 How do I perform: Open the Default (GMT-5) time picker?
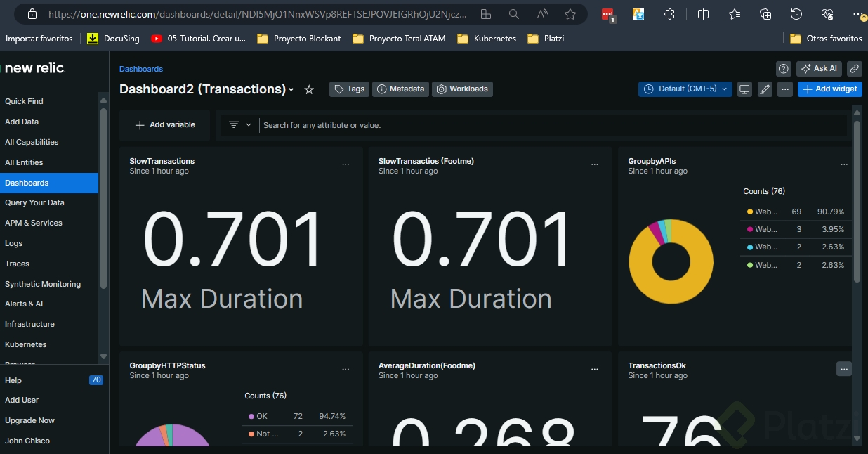click(685, 89)
